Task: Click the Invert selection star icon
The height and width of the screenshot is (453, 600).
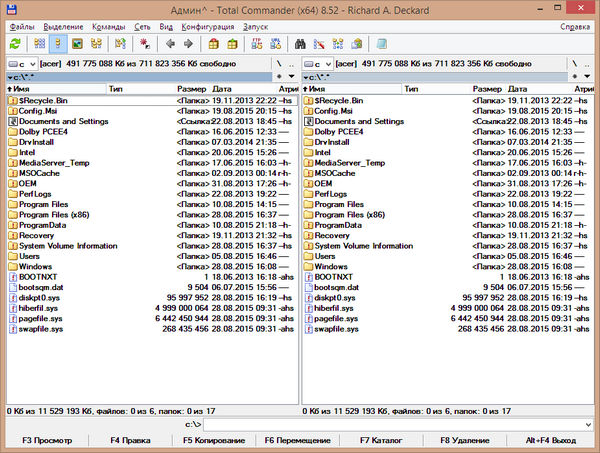Action: pyautogui.click(x=145, y=44)
